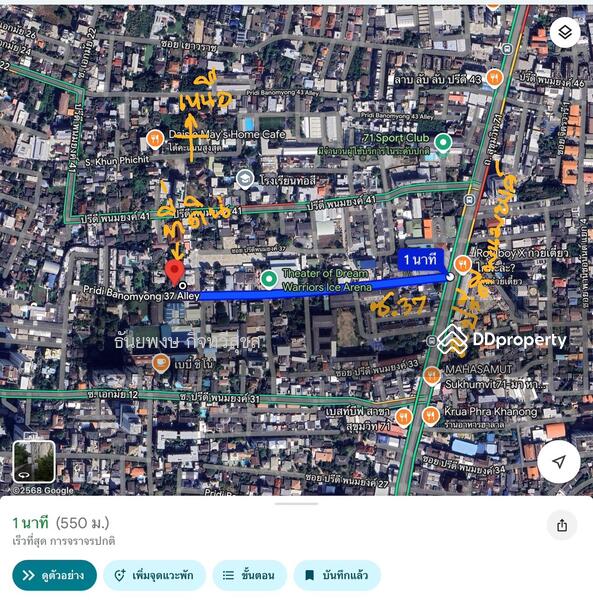
Task: Tap the Krua Phra Khanong restaurant pin
Action: pyautogui.click(x=430, y=416)
